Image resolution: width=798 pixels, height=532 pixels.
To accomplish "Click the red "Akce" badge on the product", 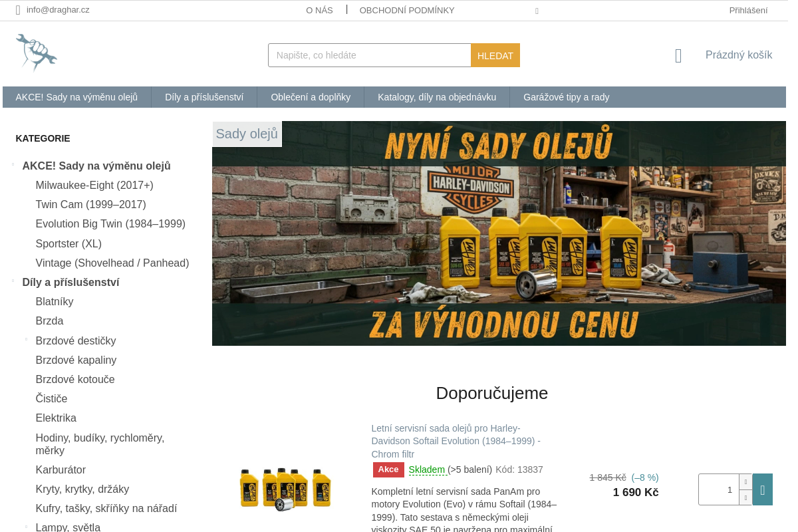I will [x=388, y=469].
